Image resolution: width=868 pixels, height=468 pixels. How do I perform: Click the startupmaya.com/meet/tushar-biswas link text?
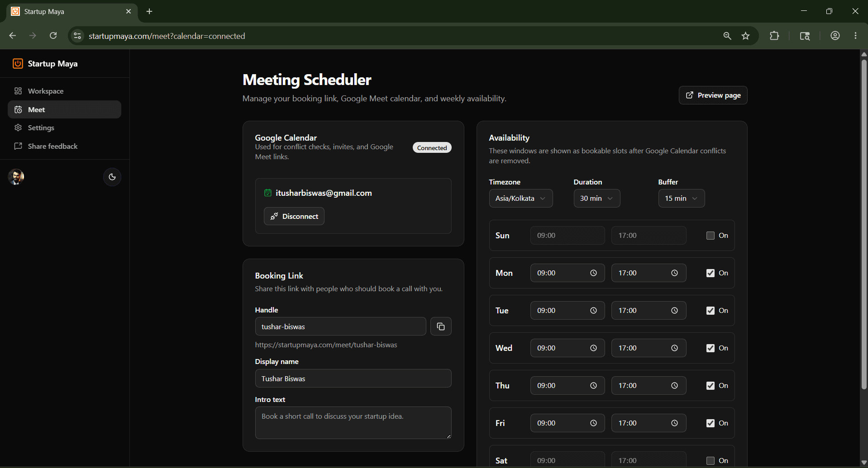point(326,345)
